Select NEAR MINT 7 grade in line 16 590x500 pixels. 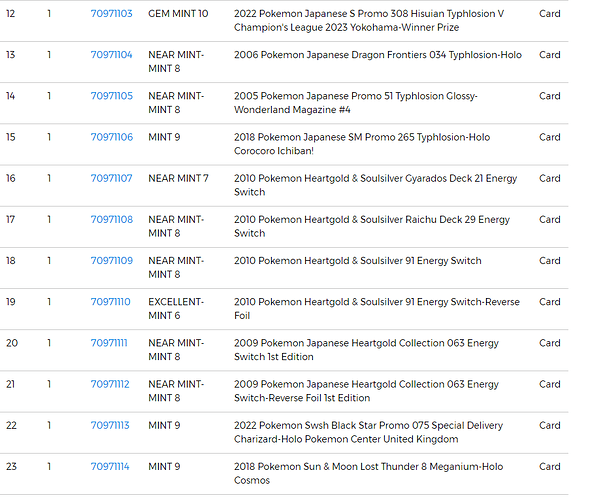(x=178, y=178)
